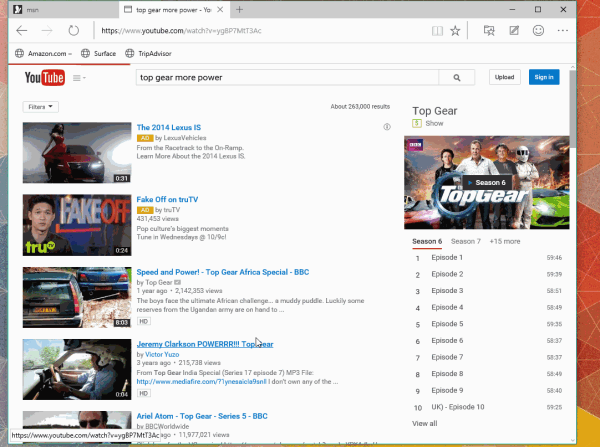600x447 pixels.
Task: Open Jeremy Clarkson POWERRR video link
Action: (x=205, y=344)
